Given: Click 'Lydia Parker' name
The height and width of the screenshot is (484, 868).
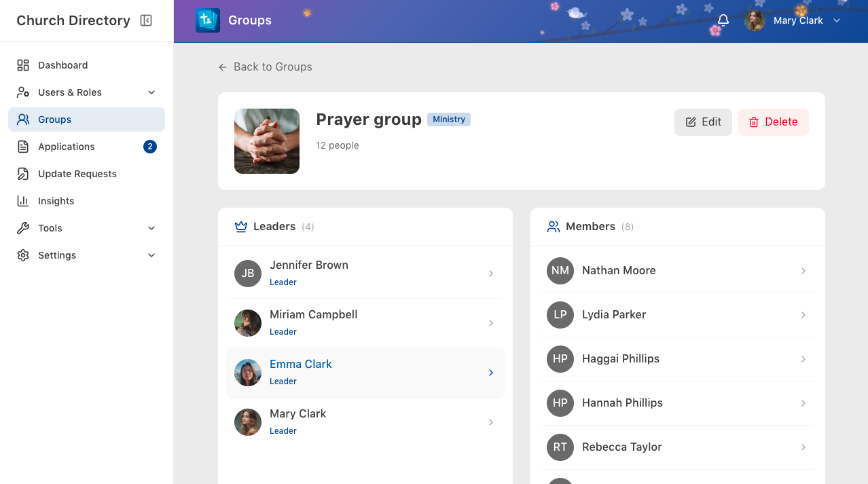Looking at the screenshot, I should (614, 315).
